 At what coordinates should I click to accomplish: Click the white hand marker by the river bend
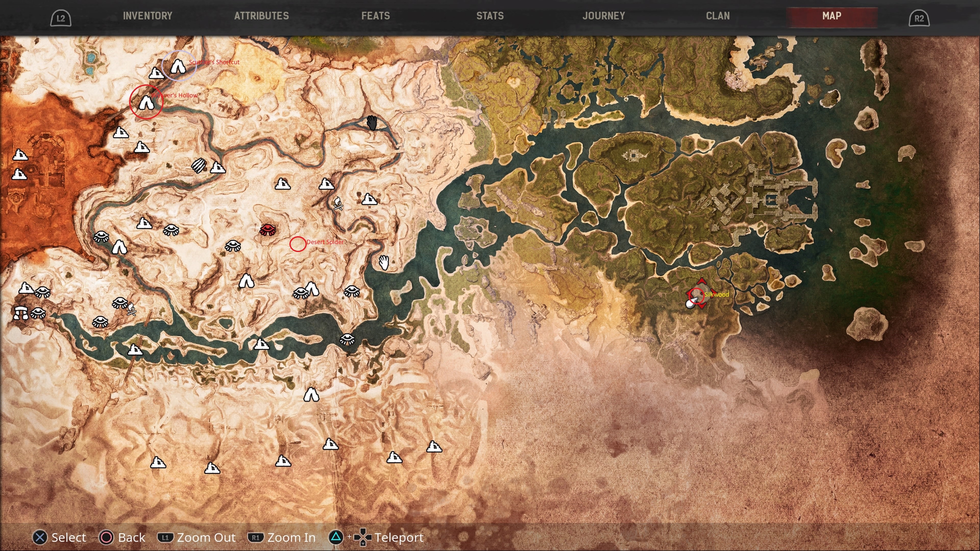384,262
